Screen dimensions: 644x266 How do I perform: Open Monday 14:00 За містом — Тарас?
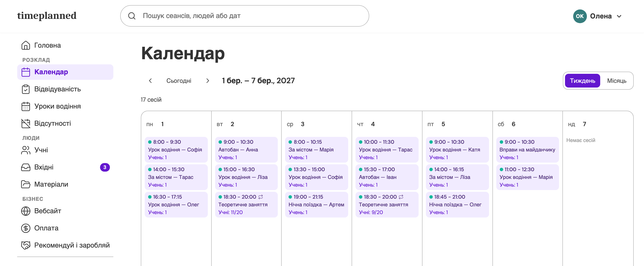[176, 177]
